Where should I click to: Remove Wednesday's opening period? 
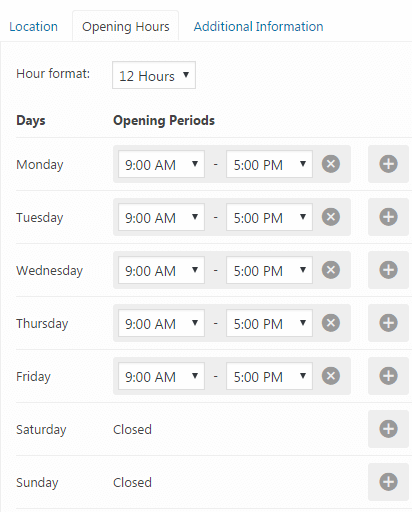pyautogui.click(x=331, y=270)
